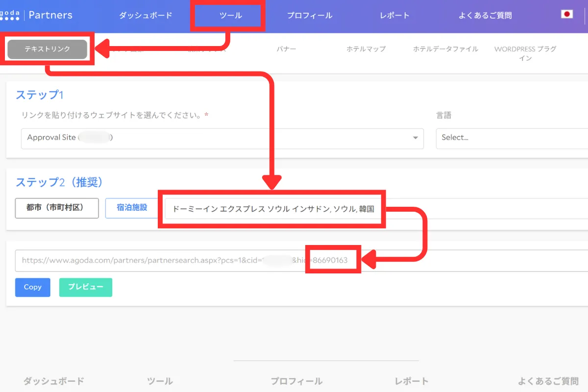Screen dimensions: 588x392
Task: Select the テキストリンク tab
Action: [x=48, y=49]
